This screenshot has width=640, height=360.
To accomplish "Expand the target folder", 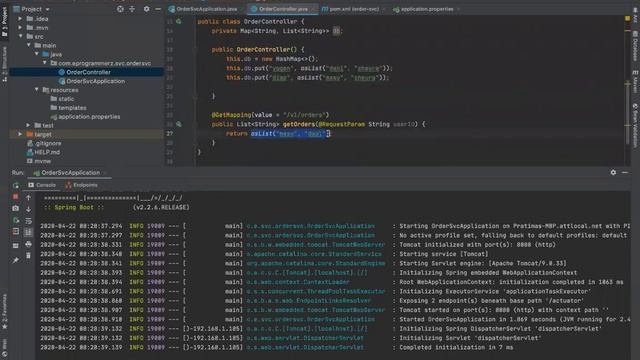I will pos(20,134).
